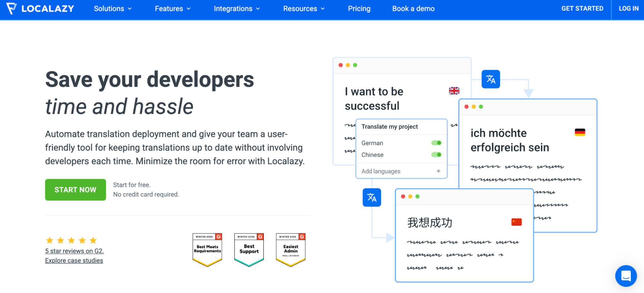Click the 'Save your developers' headline

click(149, 80)
